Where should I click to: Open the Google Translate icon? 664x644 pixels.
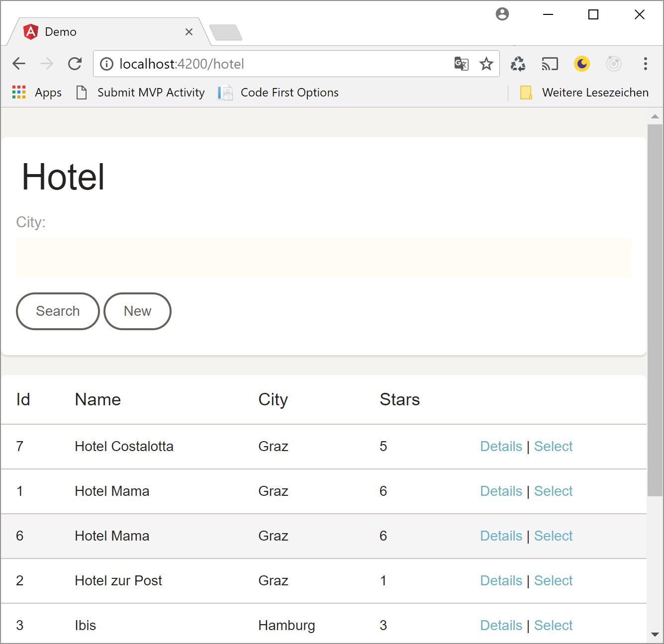(461, 64)
